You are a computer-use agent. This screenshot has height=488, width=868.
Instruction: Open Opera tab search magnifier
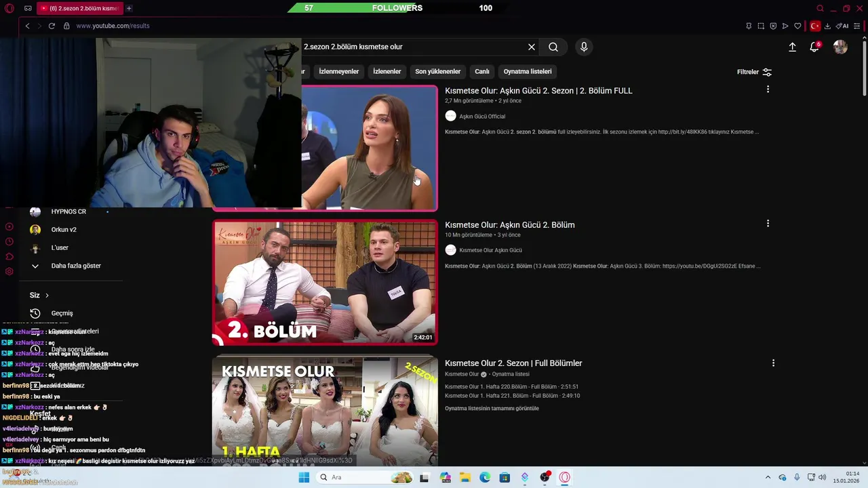[x=820, y=8]
